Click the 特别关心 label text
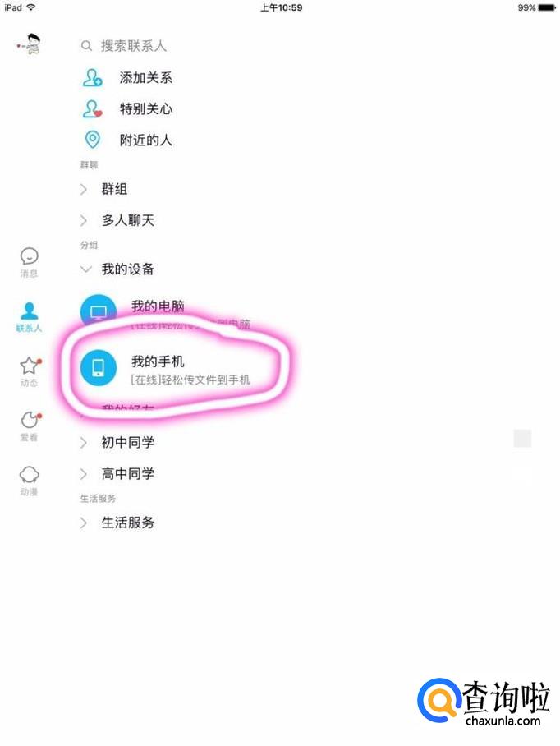Viewport: 560px width, 746px height. (146, 109)
